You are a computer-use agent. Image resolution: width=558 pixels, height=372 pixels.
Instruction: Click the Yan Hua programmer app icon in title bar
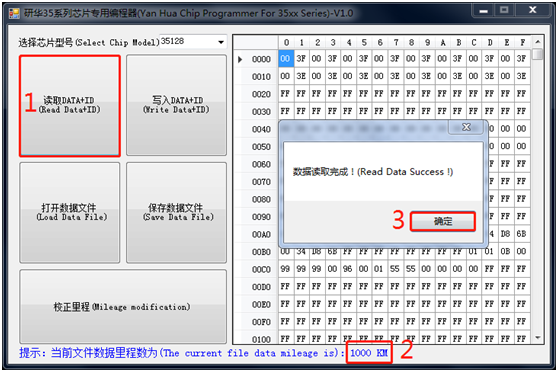[14, 13]
